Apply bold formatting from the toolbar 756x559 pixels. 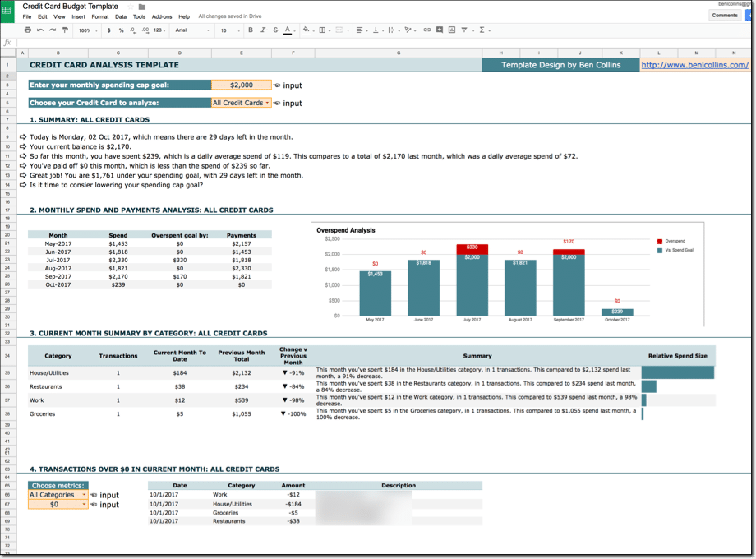(249, 31)
